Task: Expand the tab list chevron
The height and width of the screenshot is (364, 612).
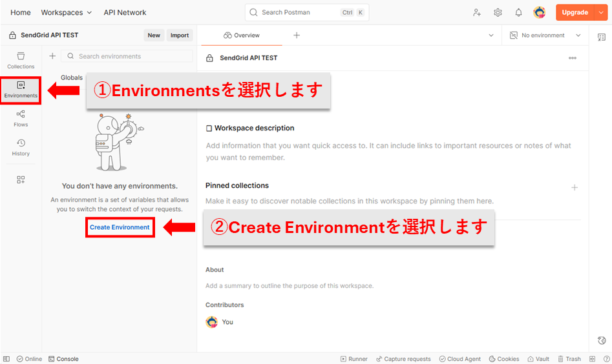Action: tap(491, 35)
